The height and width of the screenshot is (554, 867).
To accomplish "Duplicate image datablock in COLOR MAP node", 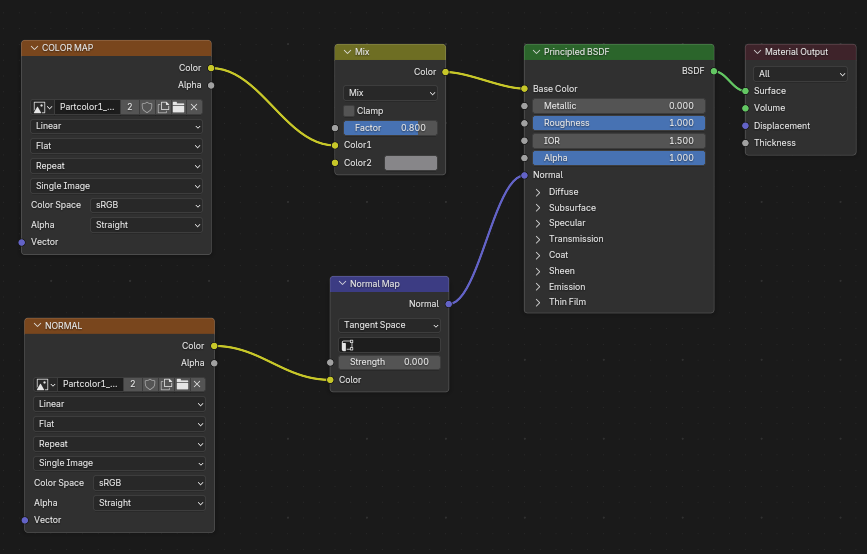I will [163, 107].
